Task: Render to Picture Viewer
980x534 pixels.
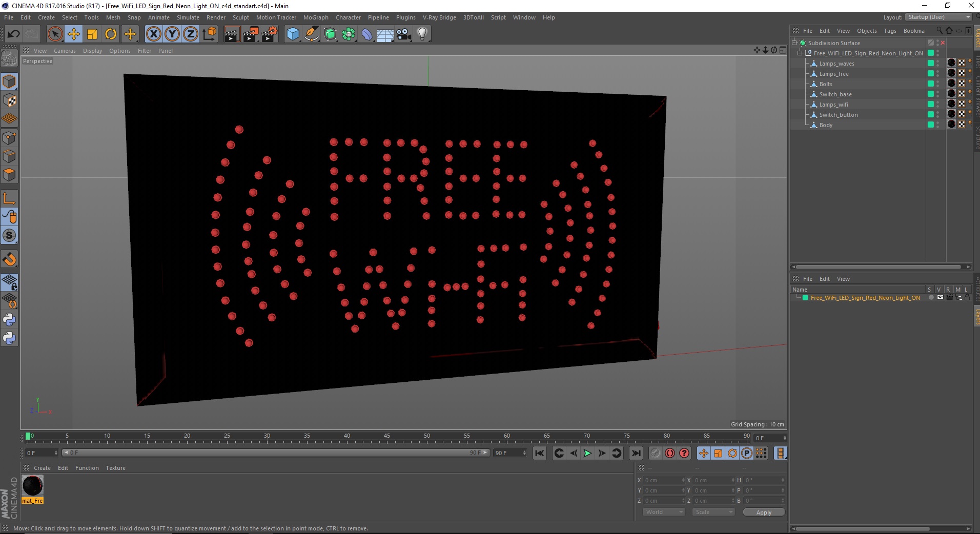Action: coord(251,34)
